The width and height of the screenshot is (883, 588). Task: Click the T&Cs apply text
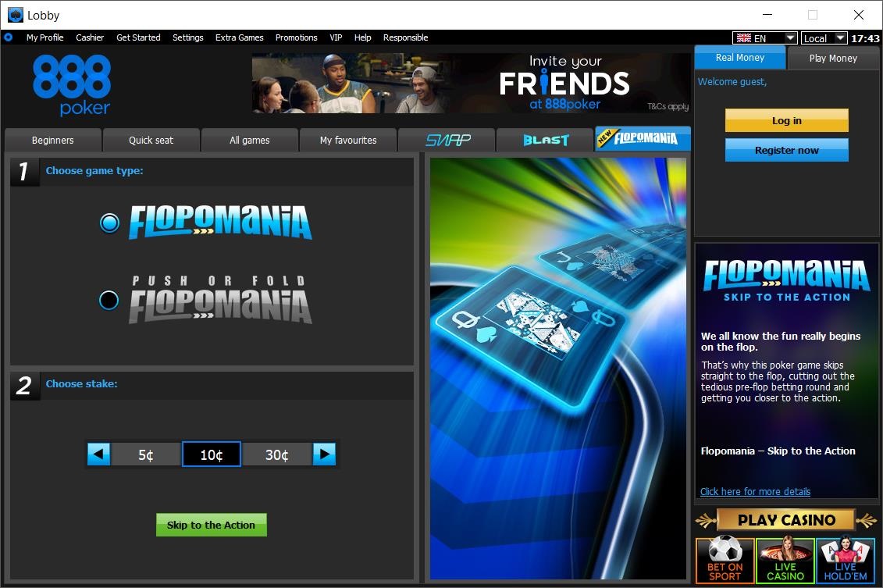668,106
